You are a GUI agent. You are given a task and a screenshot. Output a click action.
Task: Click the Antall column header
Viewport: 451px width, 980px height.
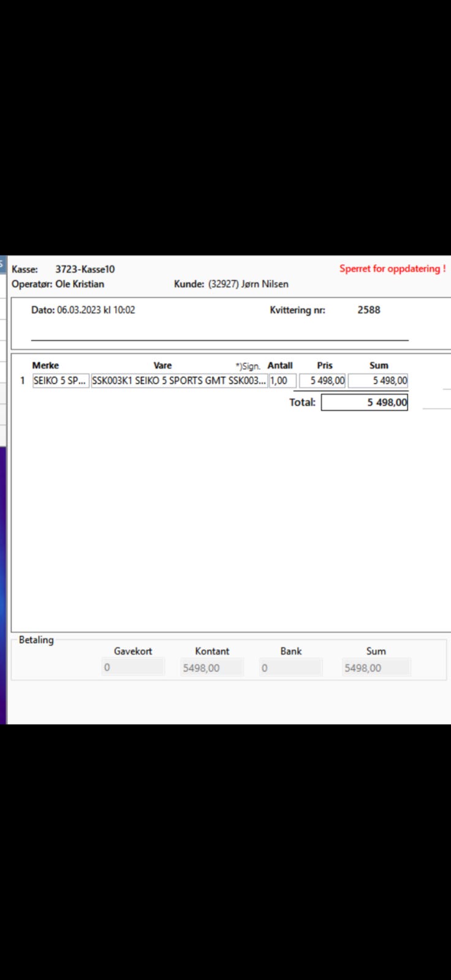[x=280, y=365]
